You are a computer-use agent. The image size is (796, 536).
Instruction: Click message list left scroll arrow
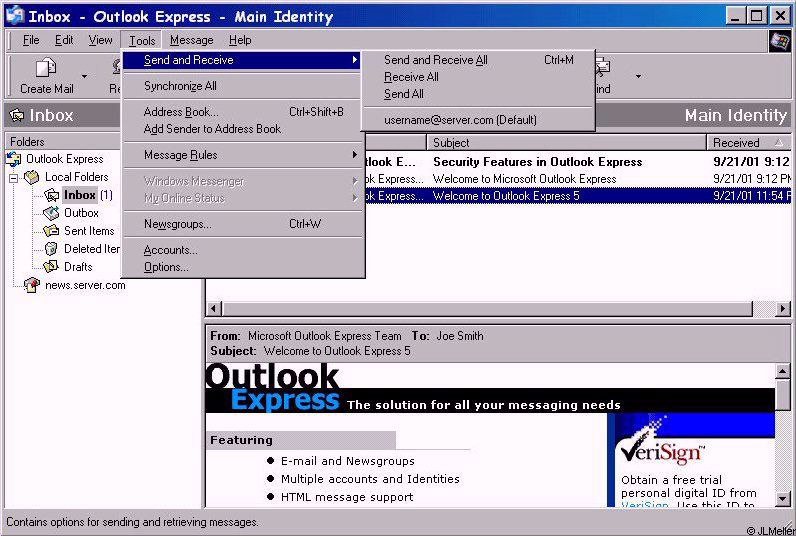point(214,308)
